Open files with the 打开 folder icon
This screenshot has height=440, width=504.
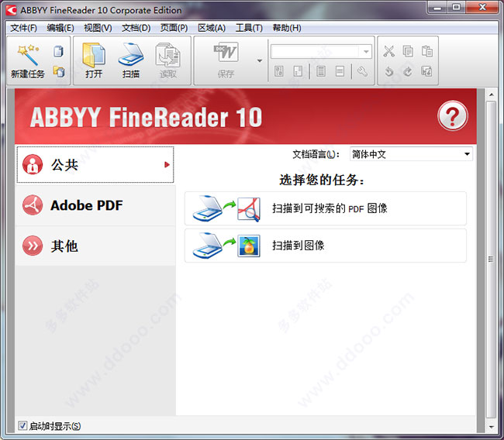click(94, 55)
